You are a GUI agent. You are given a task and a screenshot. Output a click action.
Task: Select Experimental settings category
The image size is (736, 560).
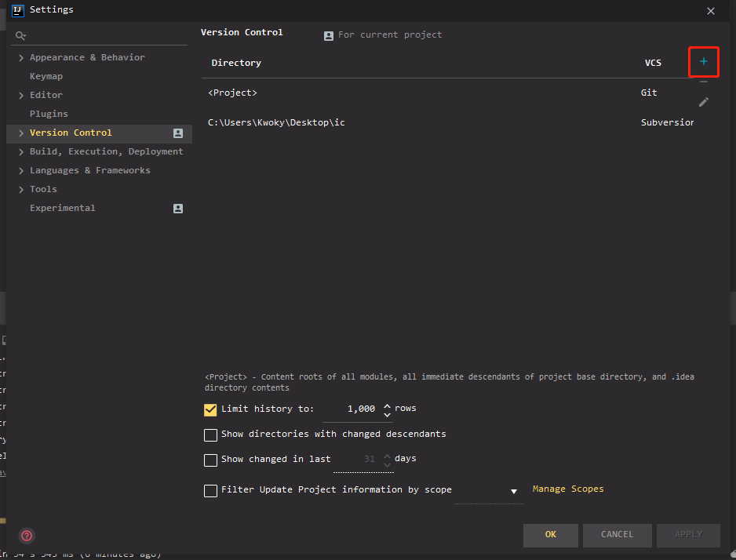click(63, 208)
